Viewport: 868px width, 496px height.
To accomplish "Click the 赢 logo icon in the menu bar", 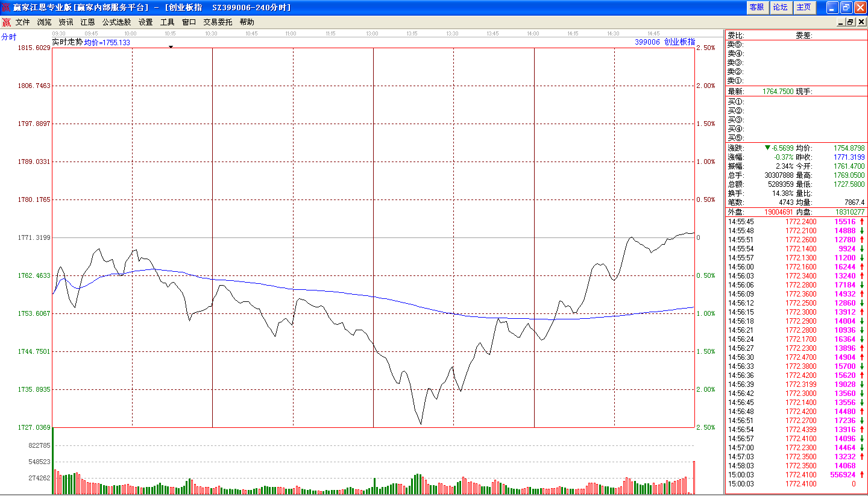I will coord(6,22).
